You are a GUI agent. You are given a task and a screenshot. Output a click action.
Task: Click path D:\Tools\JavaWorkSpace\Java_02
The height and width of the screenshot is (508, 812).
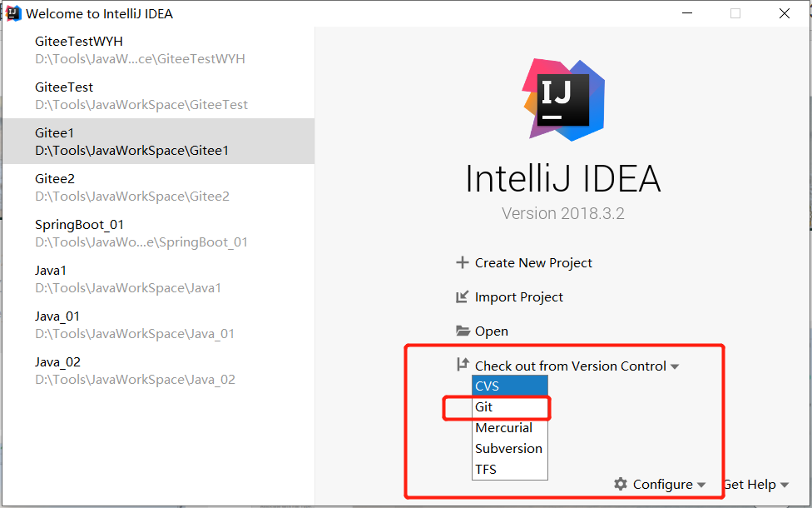click(x=135, y=380)
